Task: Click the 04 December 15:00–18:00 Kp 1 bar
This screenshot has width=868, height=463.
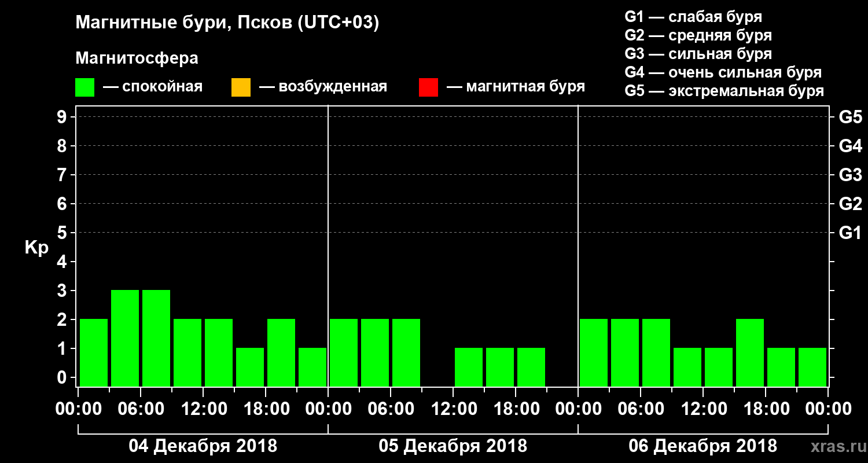Action: (x=250, y=367)
